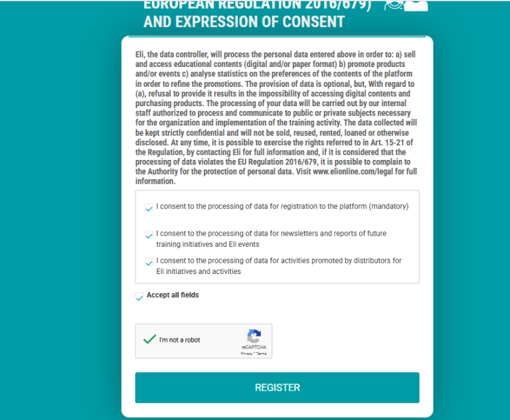Open the reCAPTCHA Privacy link

tap(246, 354)
